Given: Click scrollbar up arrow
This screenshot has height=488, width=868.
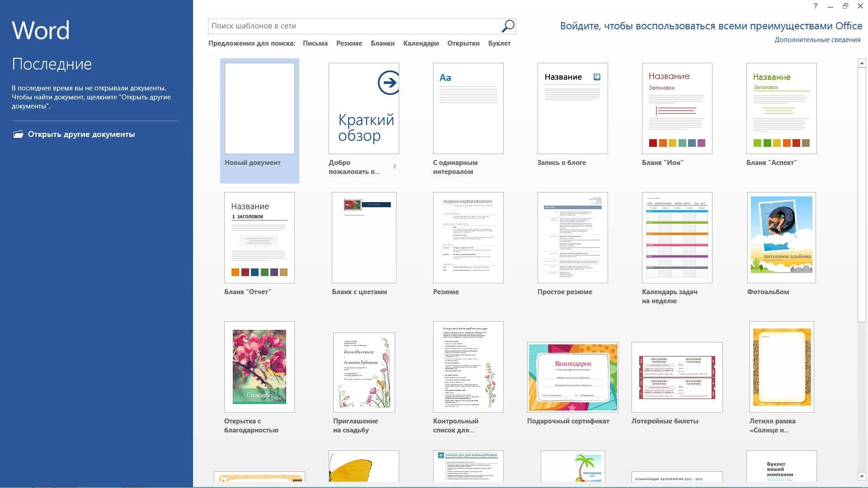Looking at the screenshot, I should pos(862,63).
